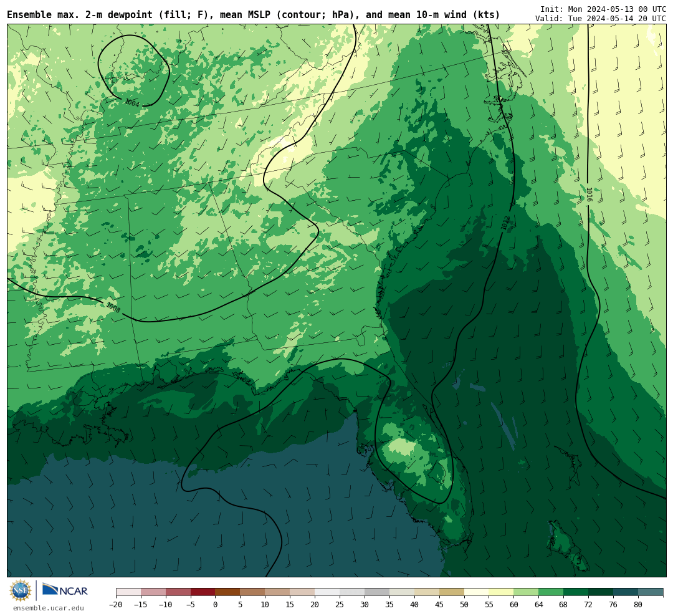Pick the light yellow swatch between 55 and 60
Screen dimensions: 673x616
(501, 592)
